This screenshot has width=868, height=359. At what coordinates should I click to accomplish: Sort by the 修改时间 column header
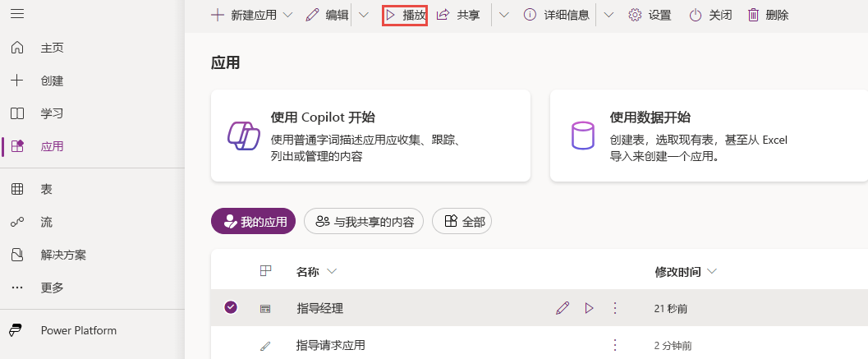[686, 271]
